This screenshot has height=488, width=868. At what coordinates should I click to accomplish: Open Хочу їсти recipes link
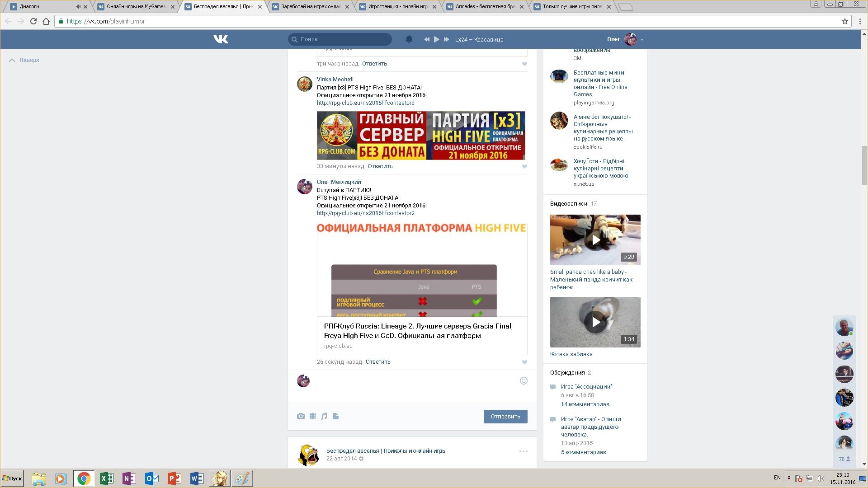pyautogui.click(x=601, y=169)
